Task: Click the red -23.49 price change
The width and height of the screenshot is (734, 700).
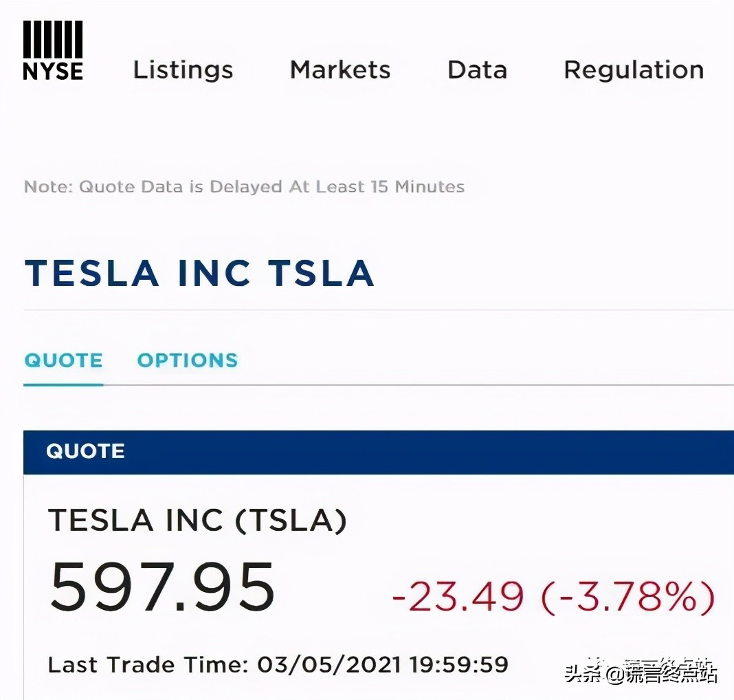Action: pyautogui.click(x=458, y=596)
